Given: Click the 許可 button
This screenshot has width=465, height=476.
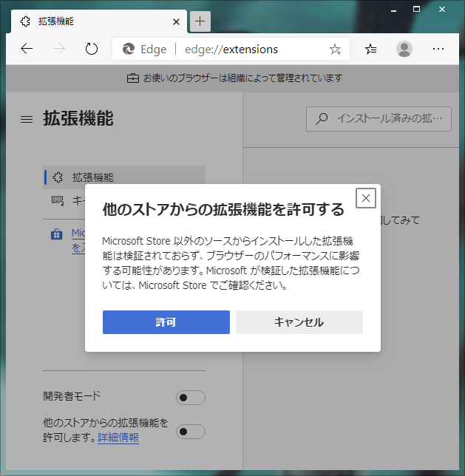Looking at the screenshot, I should (166, 322).
